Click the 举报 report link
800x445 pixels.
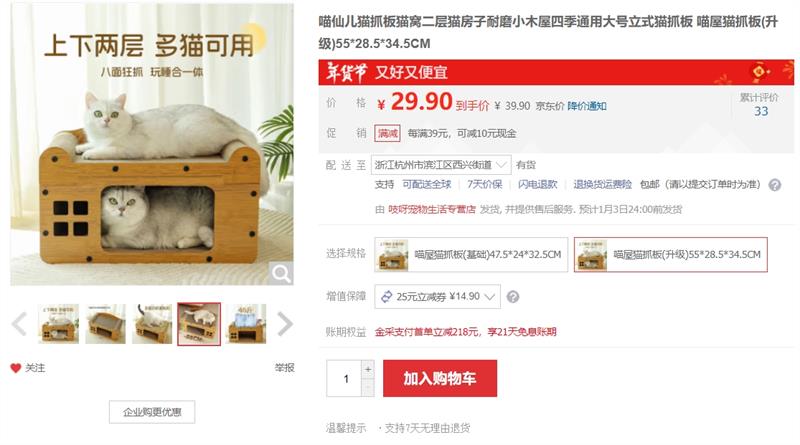click(x=284, y=367)
